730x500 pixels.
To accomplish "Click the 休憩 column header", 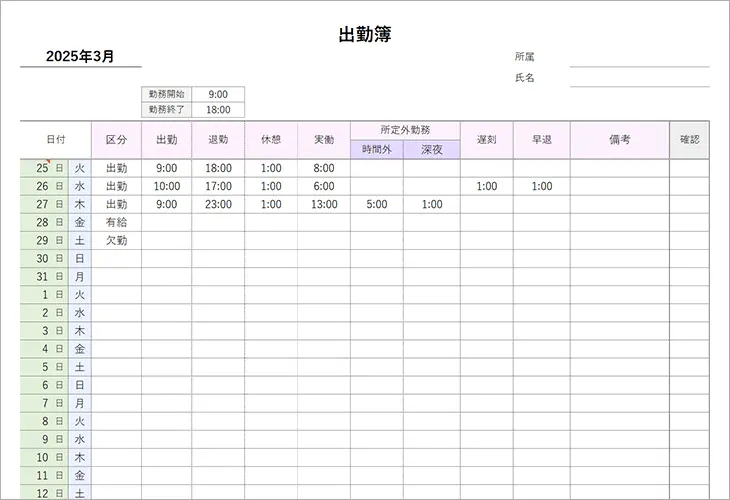I will tap(271, 140).
